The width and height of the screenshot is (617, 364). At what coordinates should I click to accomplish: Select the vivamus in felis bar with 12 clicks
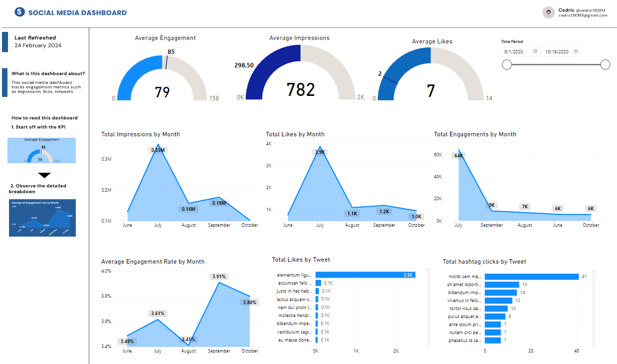point(498,301)
